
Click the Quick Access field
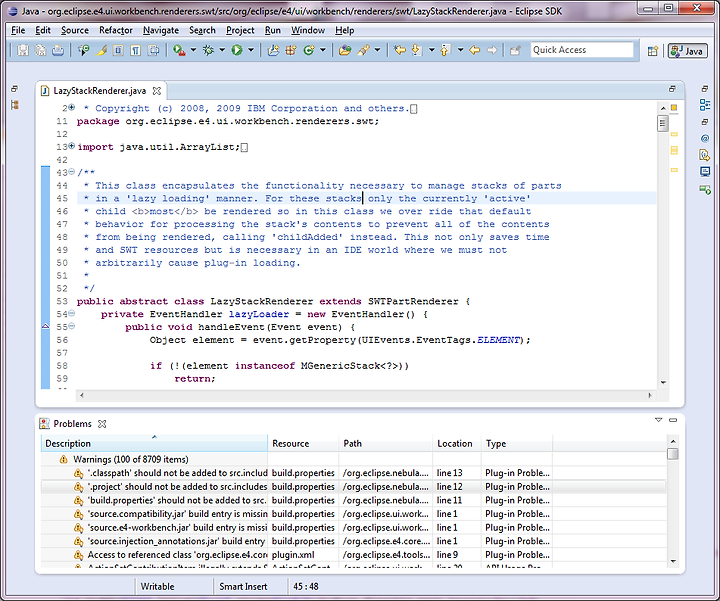[x=582, y=50]
